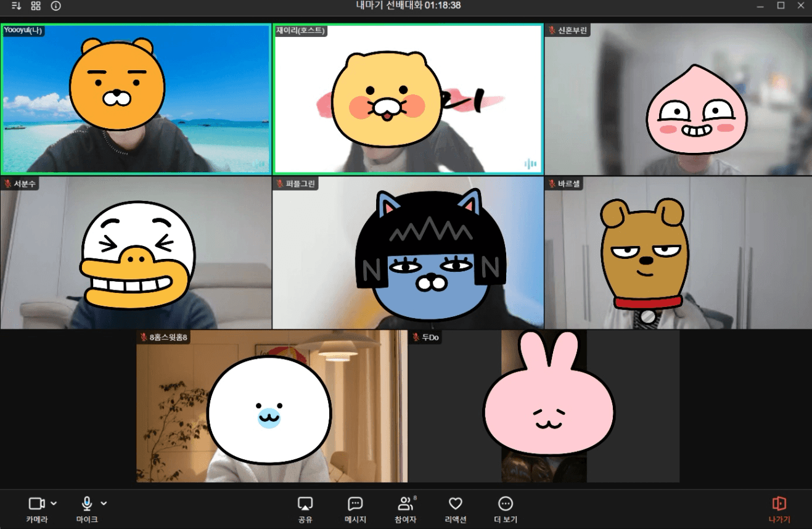Viewport: 812px width, 529px height.
Task: Show the 참여자 participants list
Action: (405, 509)
